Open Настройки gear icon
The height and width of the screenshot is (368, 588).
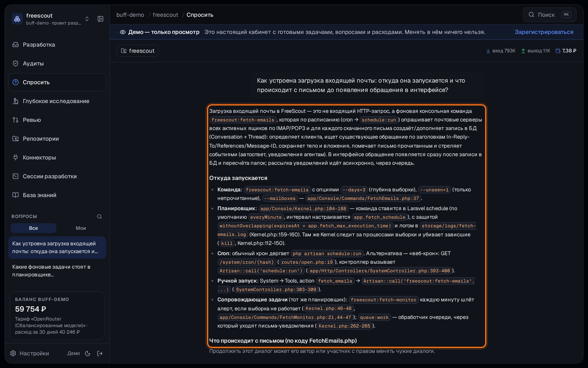(13, 353)
